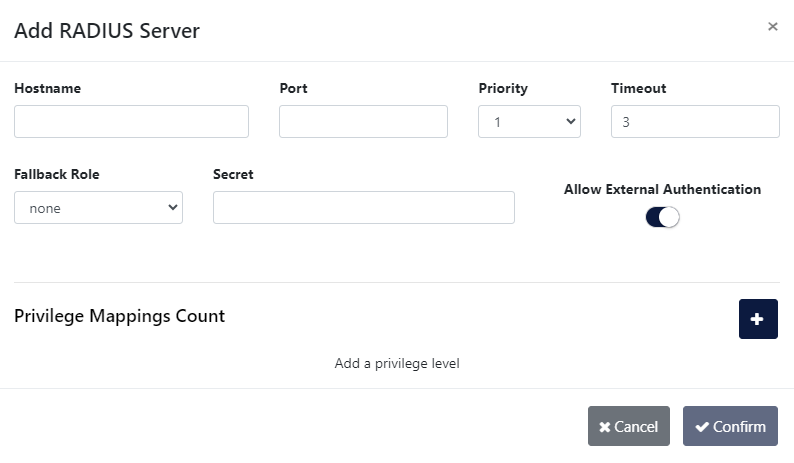Click the Allow External Authentication label
Screen dimensions: 794x463
pyautogui.click(x=662, y=189)
